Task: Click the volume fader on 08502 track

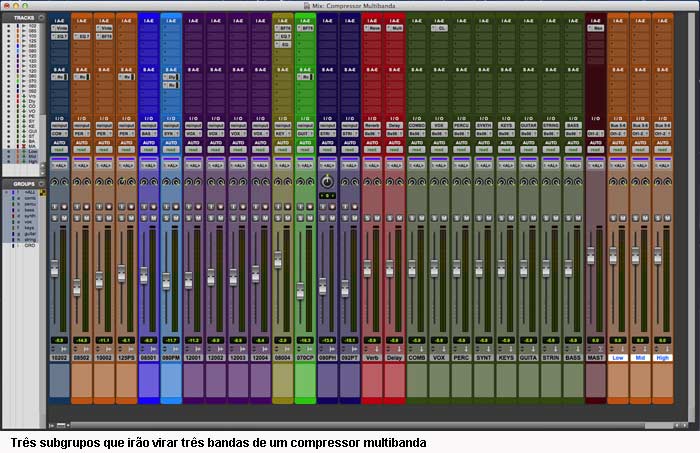Action: [x=77, y=287]
